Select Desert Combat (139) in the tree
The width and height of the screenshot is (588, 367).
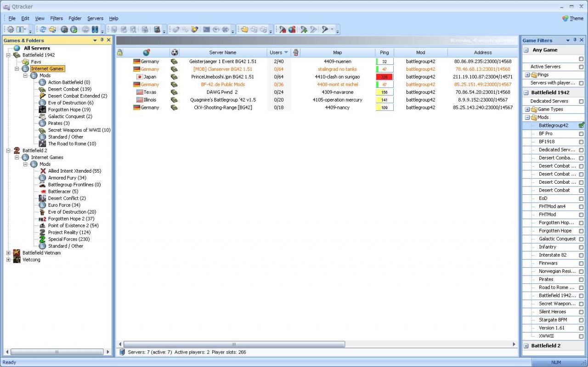(69, 89)
